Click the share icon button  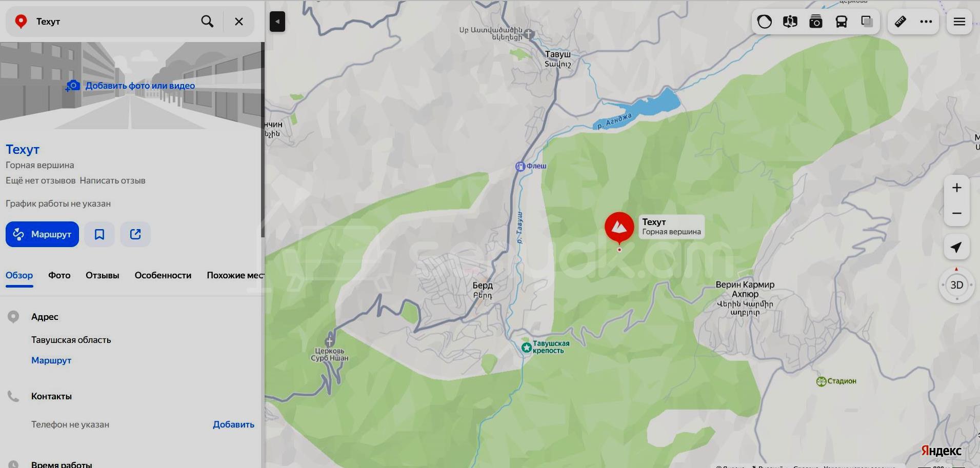coord(135,234)
